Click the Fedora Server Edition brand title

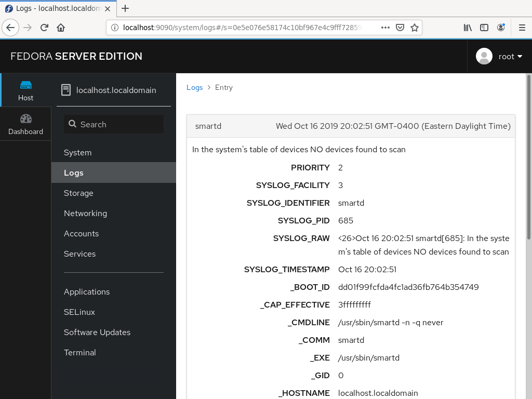click(x=76, y=56)
